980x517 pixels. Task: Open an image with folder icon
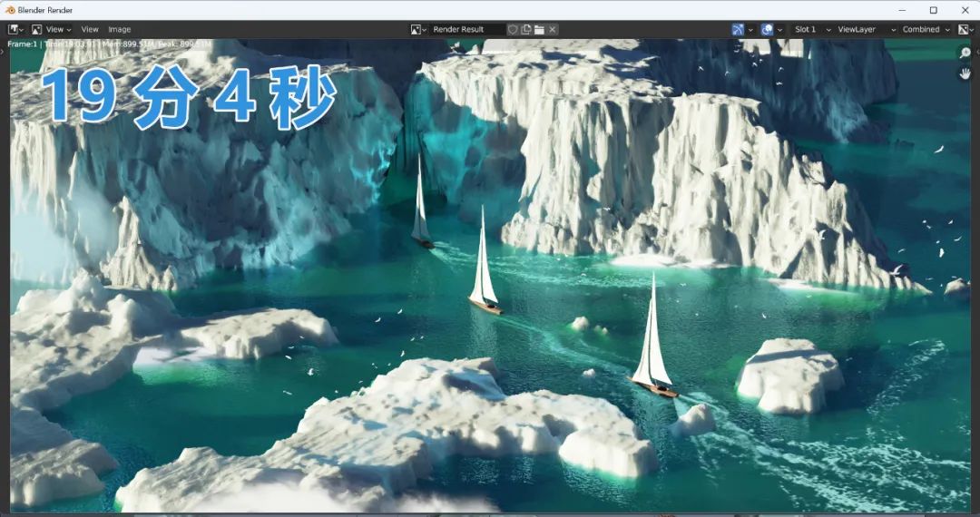pyautogui.click(x=539, y=29)
